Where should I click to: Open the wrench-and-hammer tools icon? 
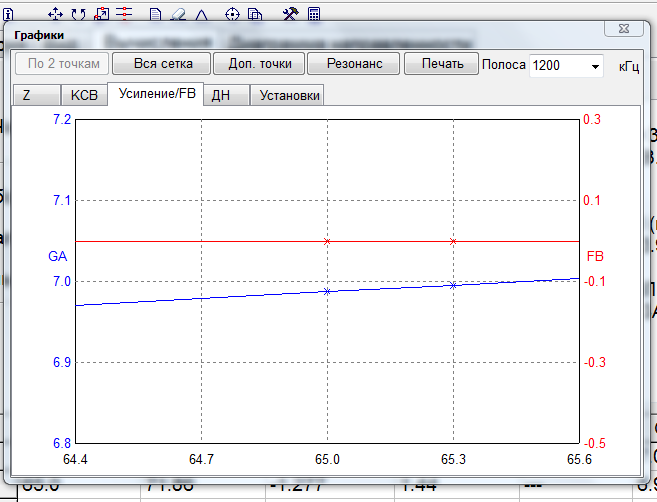click(290, 14)
